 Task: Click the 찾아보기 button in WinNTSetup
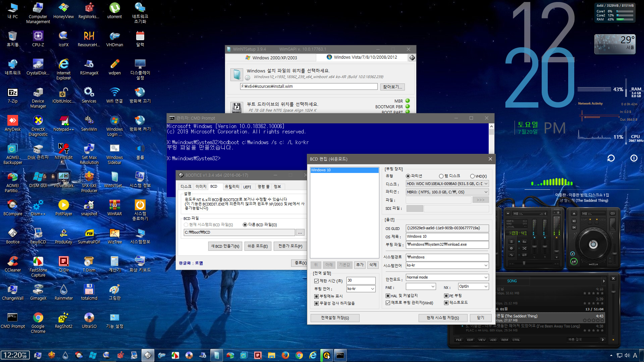[392, 87]
